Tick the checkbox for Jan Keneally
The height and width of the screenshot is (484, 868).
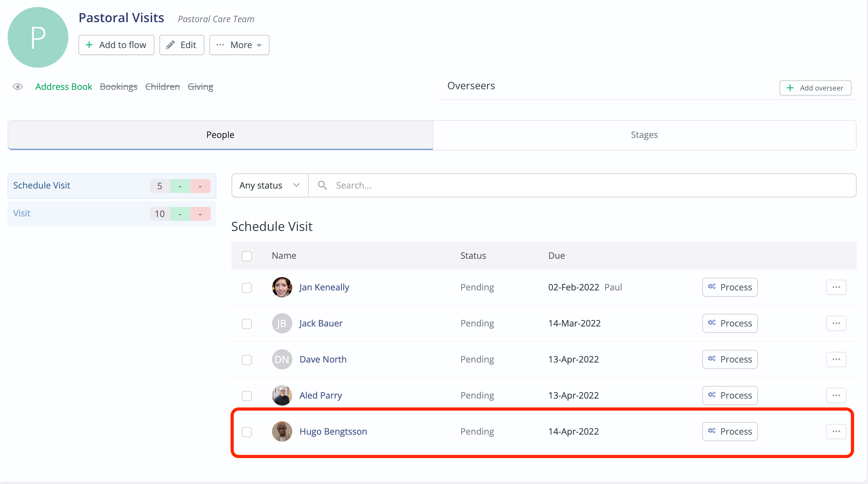247,288
